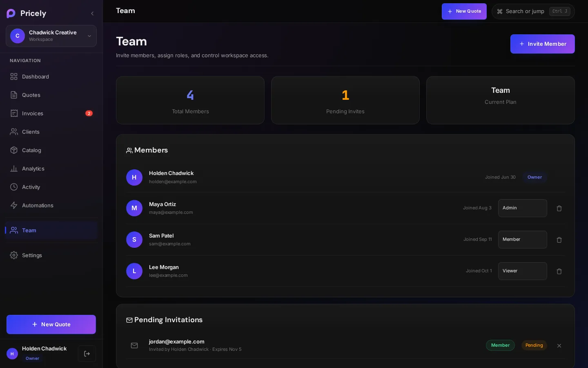
Task: Collapse the sidebar with the chevron
Action: coord(92,13)
